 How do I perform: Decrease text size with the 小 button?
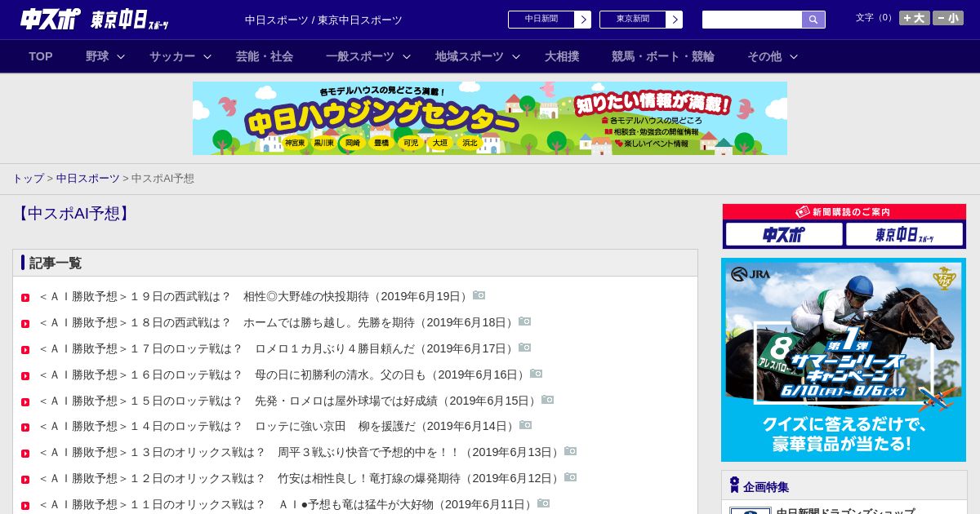click(x=948, y=18)
